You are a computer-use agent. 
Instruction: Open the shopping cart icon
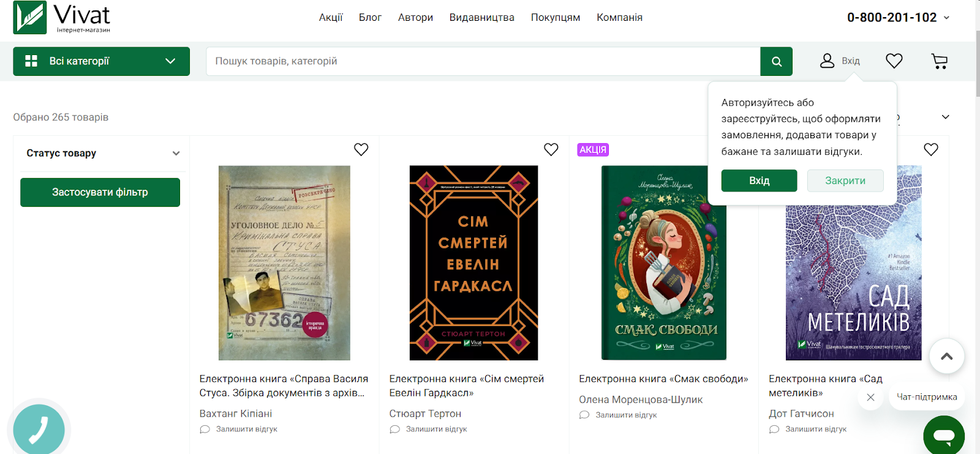pyautogui.click(x=940, y=61)
